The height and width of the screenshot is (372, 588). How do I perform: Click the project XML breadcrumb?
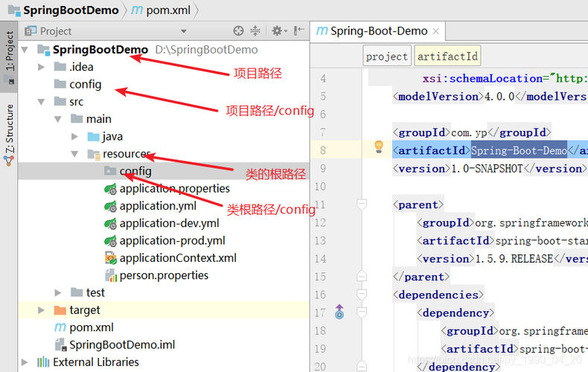click(386, 57)
